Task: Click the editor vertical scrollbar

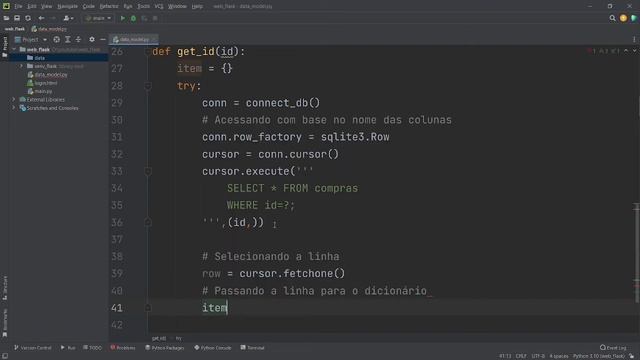Action: [x=637, y=253]
